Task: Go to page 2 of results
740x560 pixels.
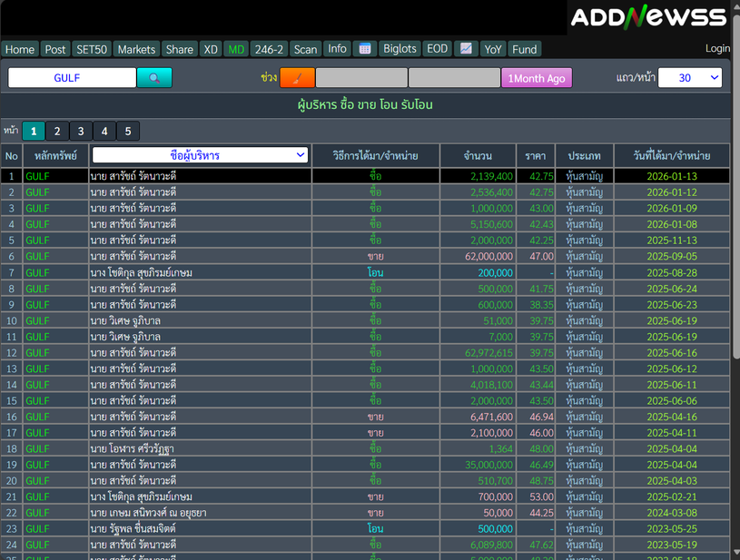Action: pos(57,132)
